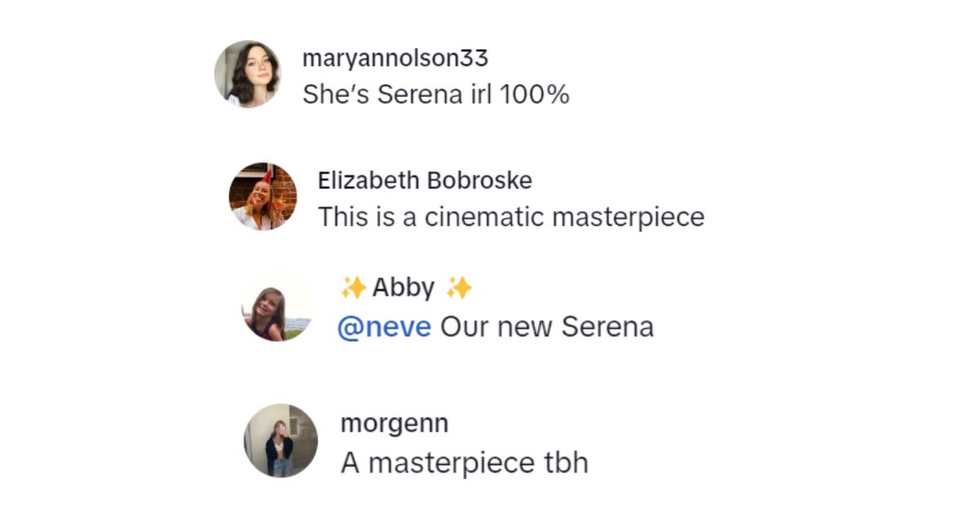
Task: Select the "This is a cinematic masterpiece" comment
Action: [x=510, y=217]
